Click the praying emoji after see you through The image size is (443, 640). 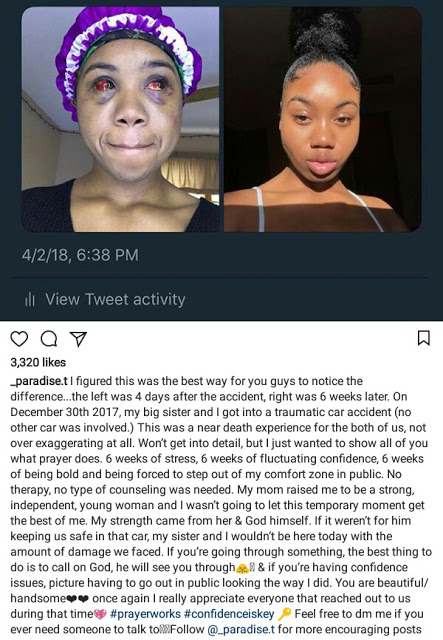pos(243,568)
